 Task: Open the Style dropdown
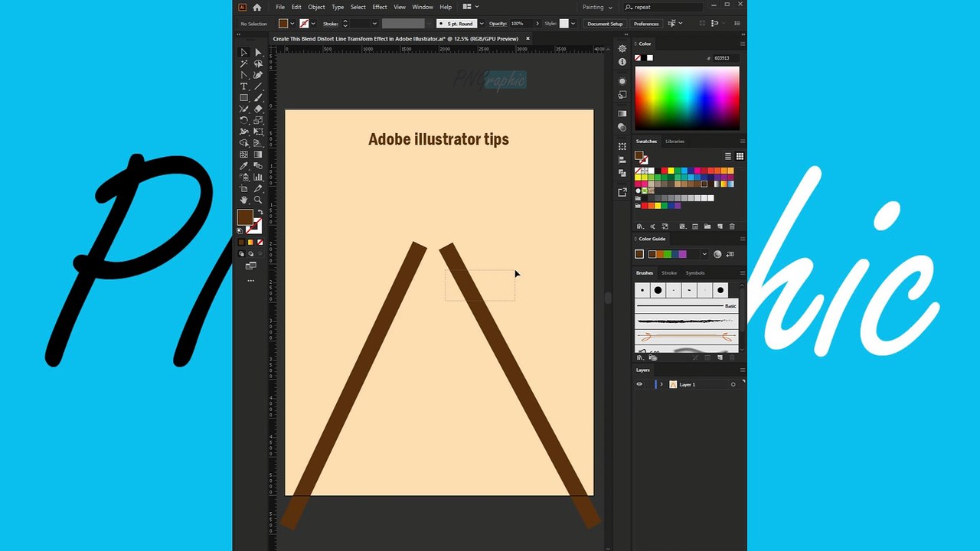coord(573,24)
